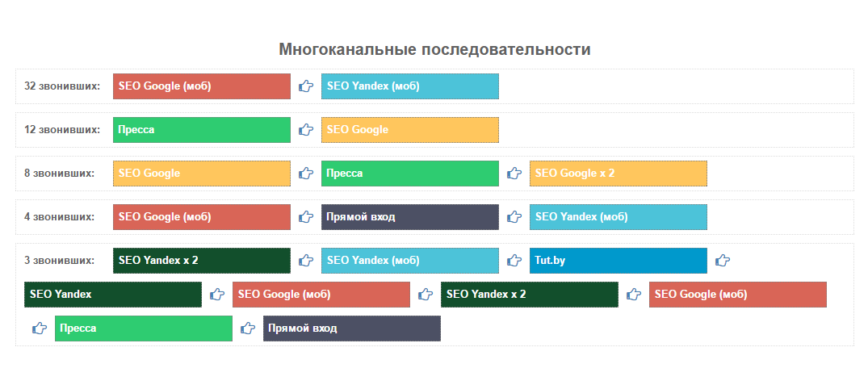Click hand icon right after the plain 'SEO Yandex' block
This screenshot has width=868, height=385.
click(x=216, y=295)
